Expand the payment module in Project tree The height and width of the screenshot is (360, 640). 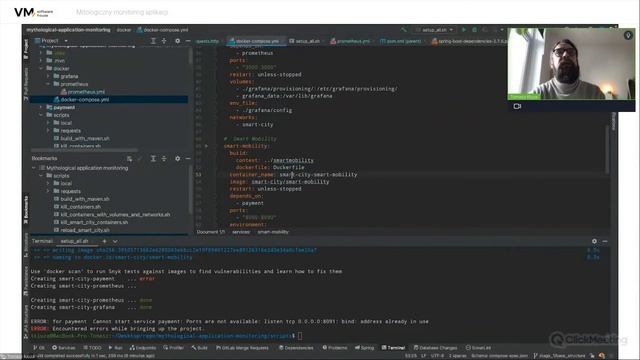click(41, 107)
